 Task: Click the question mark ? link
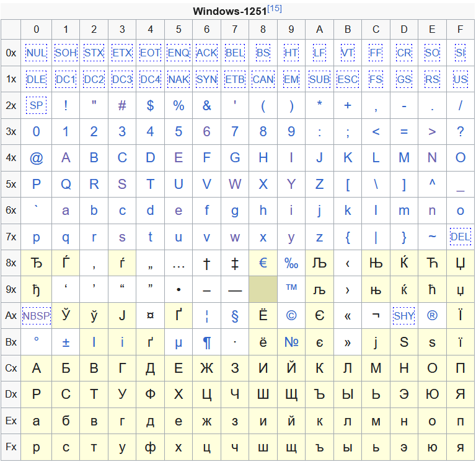coord(461,131)
